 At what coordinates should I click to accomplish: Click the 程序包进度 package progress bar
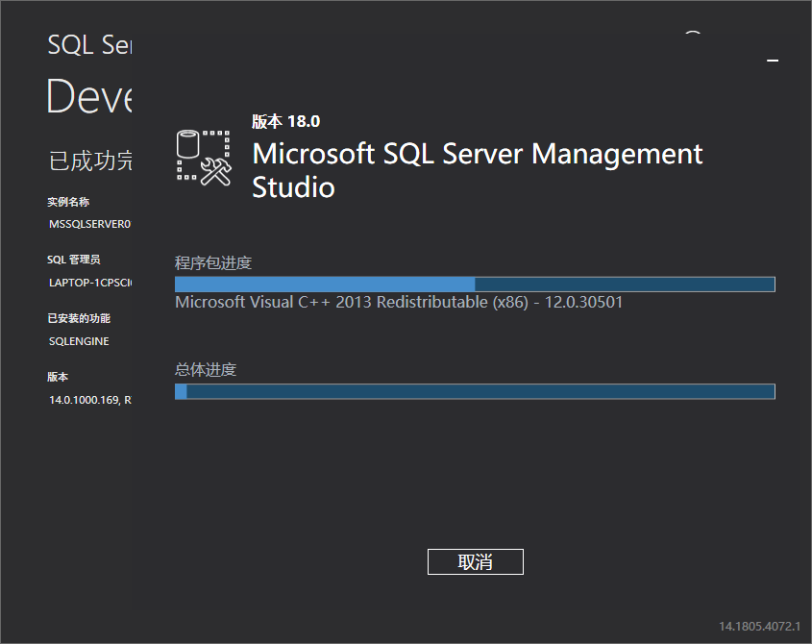(x=475, y=284)
